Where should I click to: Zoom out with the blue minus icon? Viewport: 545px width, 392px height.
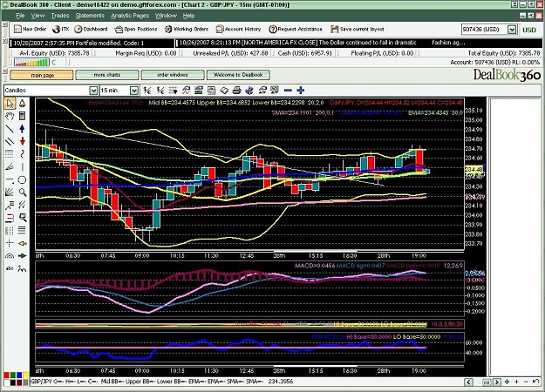tap(288, 91)
